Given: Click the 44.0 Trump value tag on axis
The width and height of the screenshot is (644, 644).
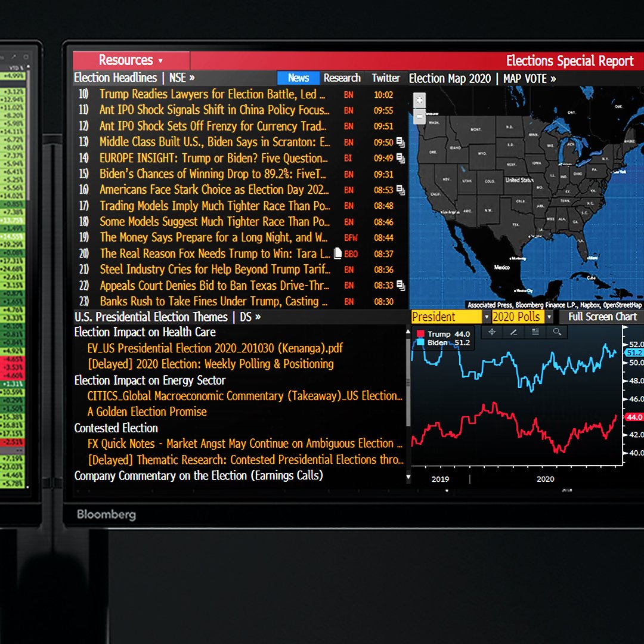Looking at the screenshot, I should (x=634, y=417).
